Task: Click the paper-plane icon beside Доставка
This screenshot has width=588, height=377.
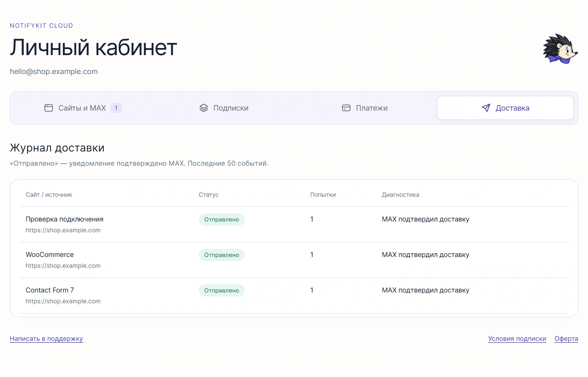Action: pos(486,108)
